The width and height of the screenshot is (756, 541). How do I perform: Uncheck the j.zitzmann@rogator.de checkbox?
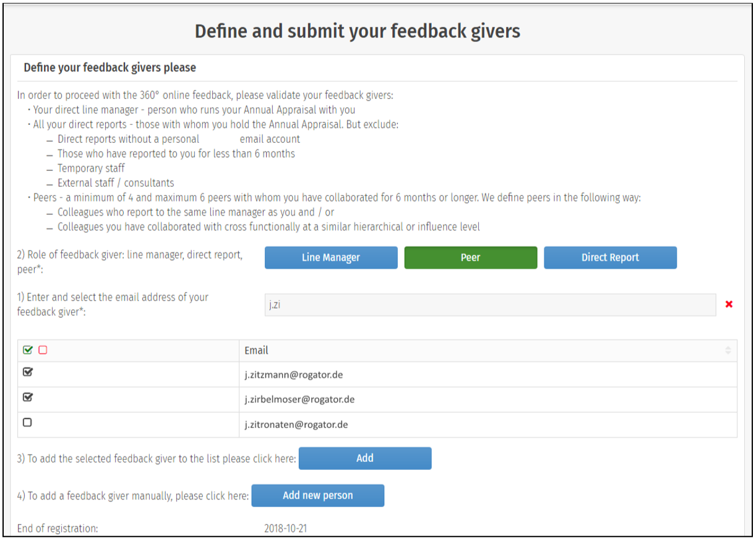click(x=28, y=372)
